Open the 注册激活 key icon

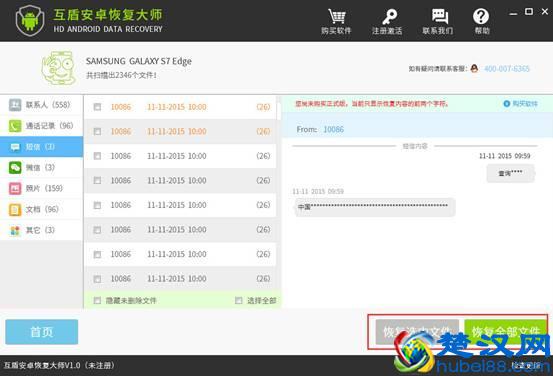(389, 17)
